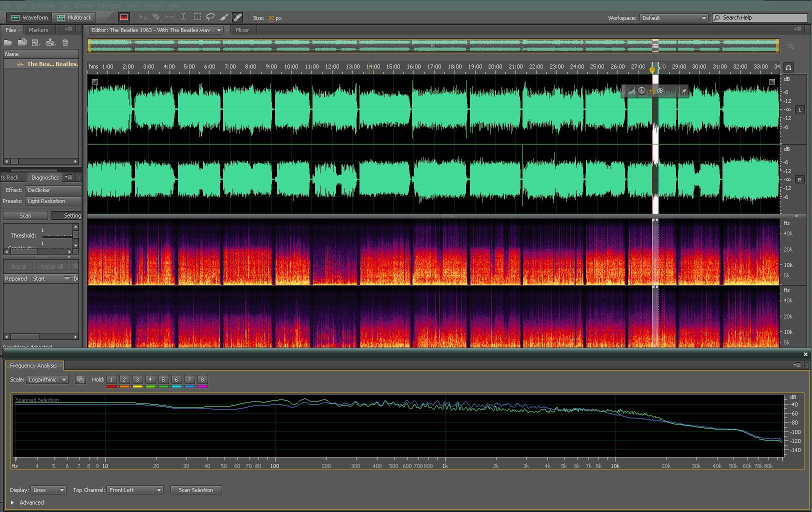Expand the Advanced section
Image resolution: width=812 pixels, height=512 pixels.
12,502
